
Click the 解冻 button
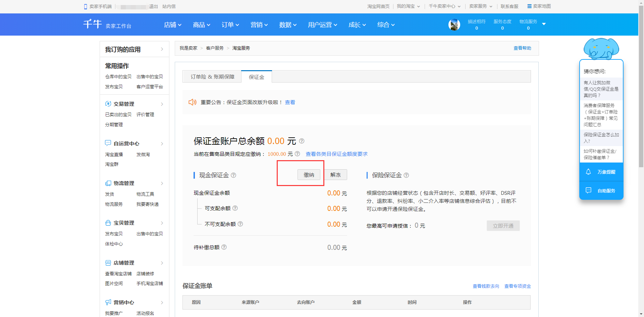click(335, 175)
